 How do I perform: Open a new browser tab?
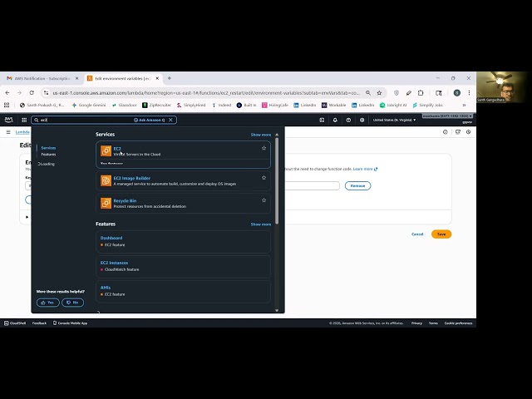coord(170,78)
